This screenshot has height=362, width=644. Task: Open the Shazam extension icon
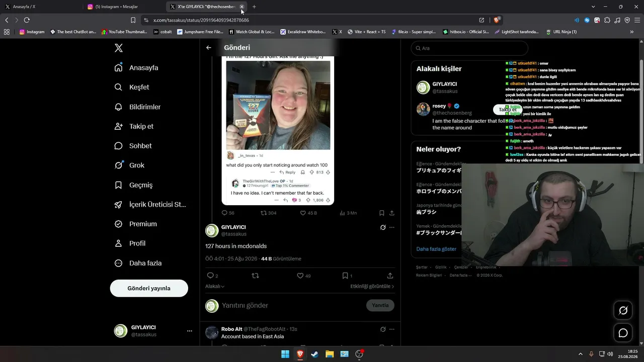point(587,20)
